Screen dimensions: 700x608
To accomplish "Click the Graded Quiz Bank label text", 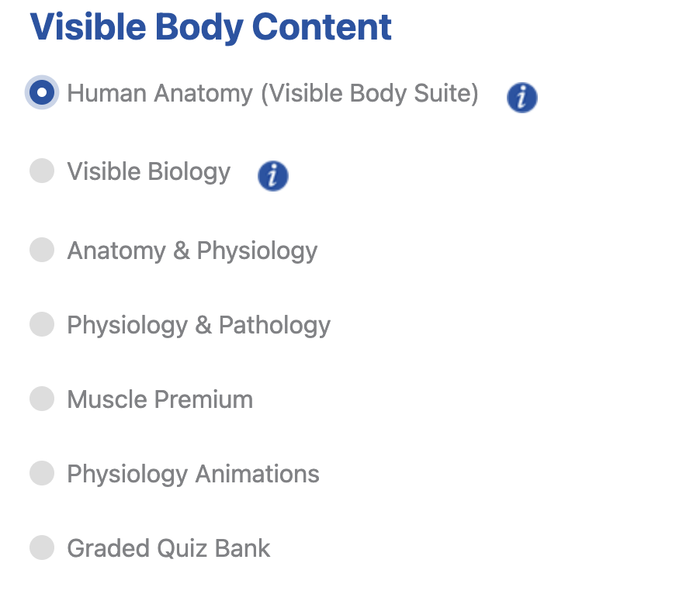I will (169, 548).
